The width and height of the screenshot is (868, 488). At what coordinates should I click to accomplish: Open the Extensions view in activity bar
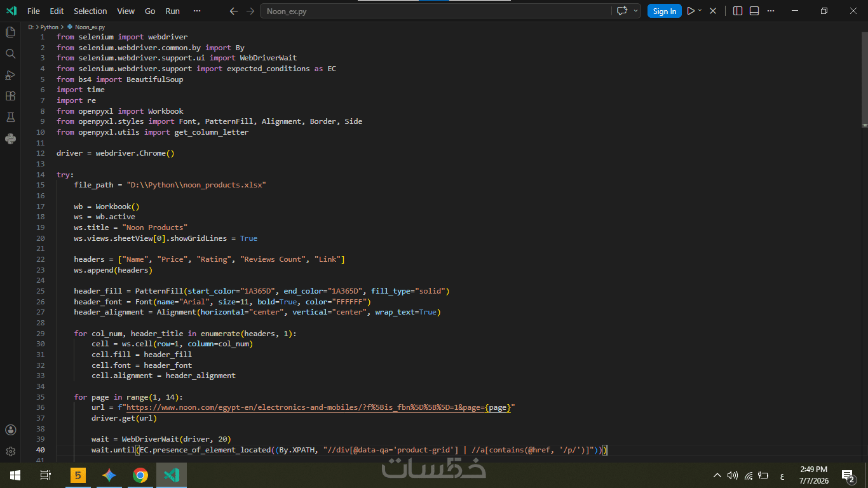pos(10,96)
